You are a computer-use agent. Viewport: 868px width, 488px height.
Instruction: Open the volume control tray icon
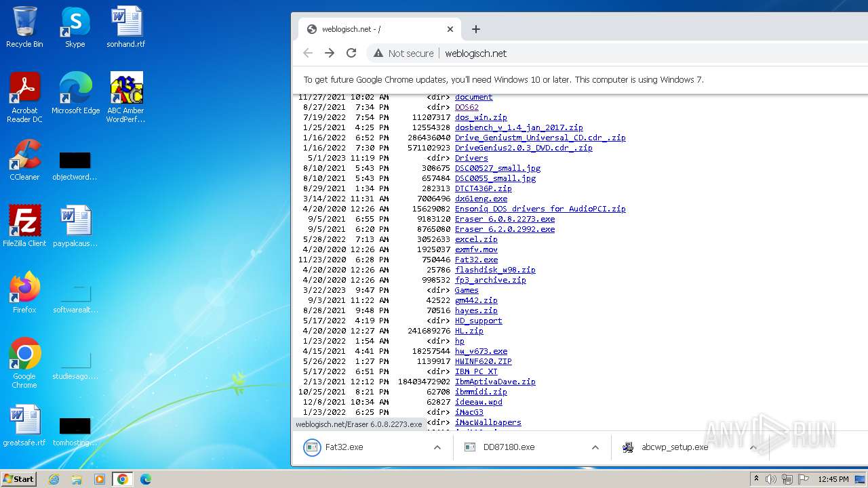tap(771, 479)
